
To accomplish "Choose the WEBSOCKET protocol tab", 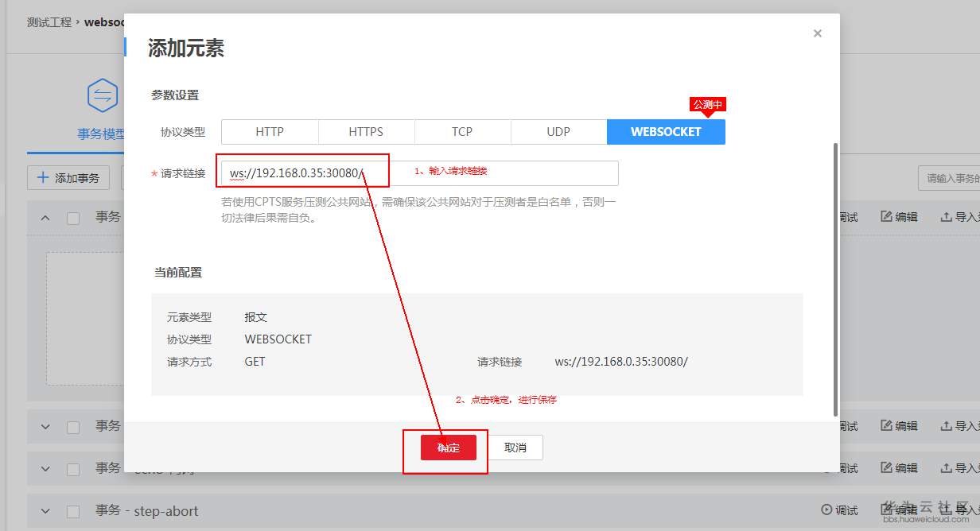I will (x=666, y=132).
